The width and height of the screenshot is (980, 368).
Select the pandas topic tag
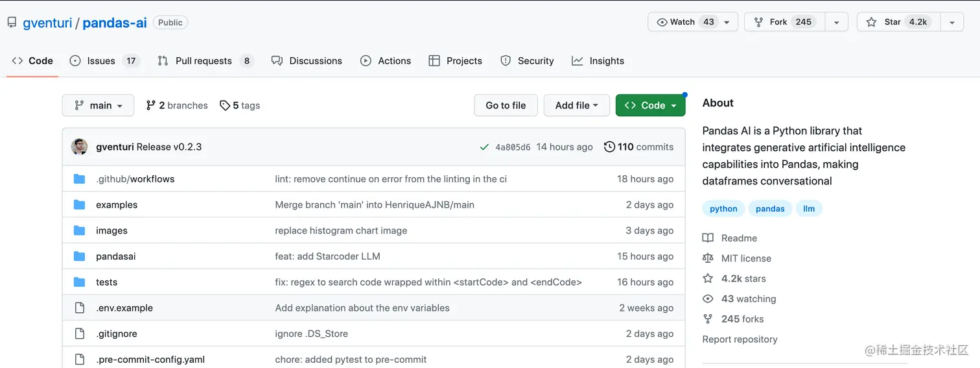770,209
